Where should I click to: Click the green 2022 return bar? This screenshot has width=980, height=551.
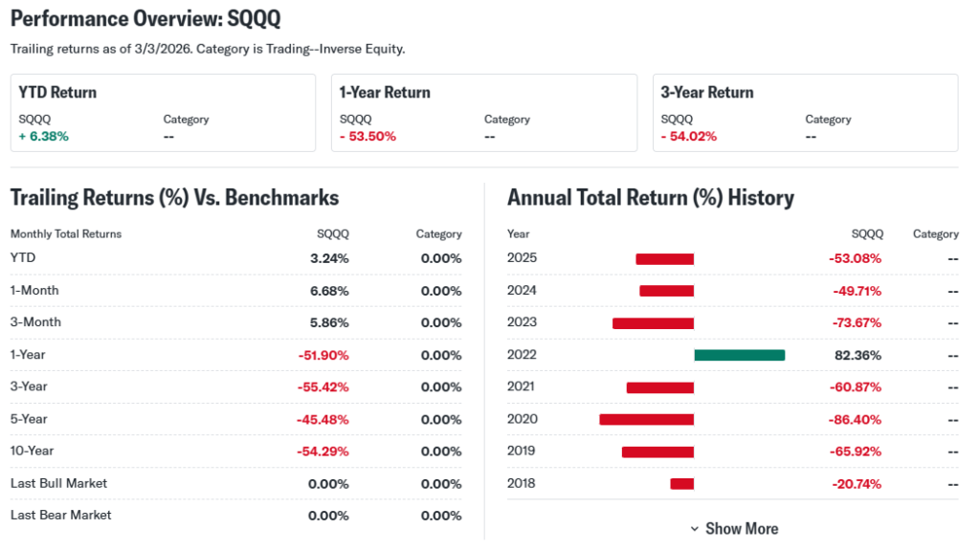[739, 355]
